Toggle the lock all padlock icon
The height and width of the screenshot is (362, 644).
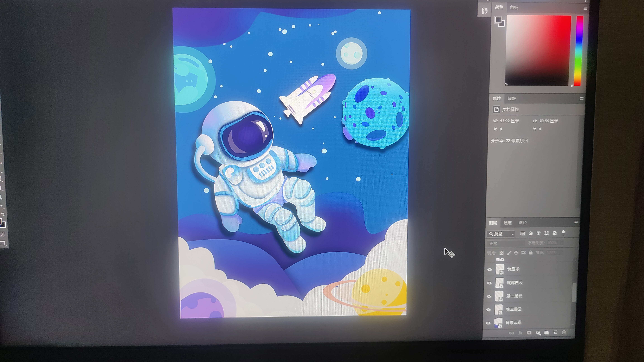pyautogui.click(x=531, y=252)
